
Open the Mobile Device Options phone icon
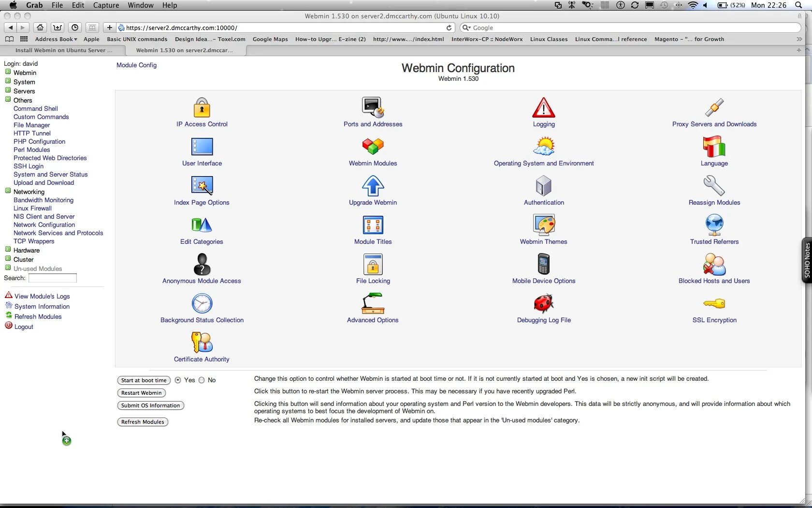[544, 264]
